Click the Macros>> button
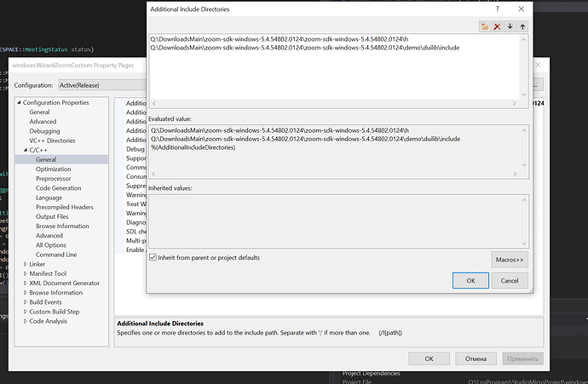This screenshot has width=588, height=384. pos(510,260)
